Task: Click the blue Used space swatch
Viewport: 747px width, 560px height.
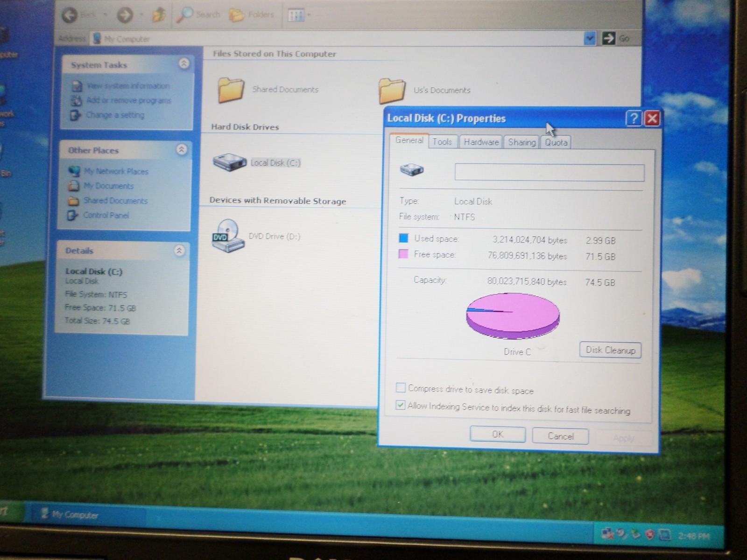Action: [404, 238]
